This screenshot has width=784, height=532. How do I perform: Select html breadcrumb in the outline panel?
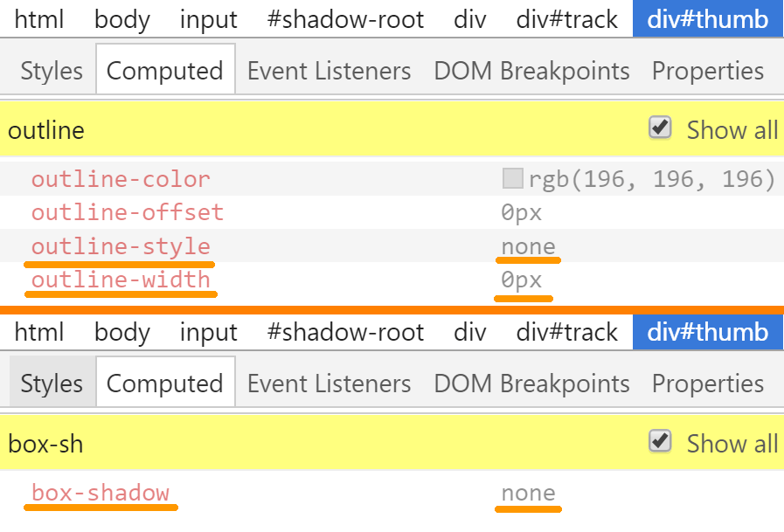tap(39, 18)
